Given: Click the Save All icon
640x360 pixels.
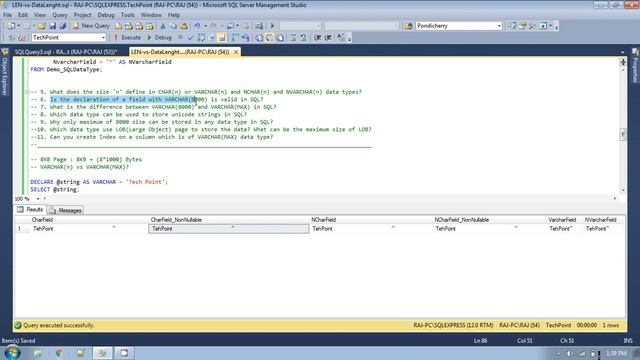Looking at the screenshot, I should pyautogui.click(x=63, y=26).
